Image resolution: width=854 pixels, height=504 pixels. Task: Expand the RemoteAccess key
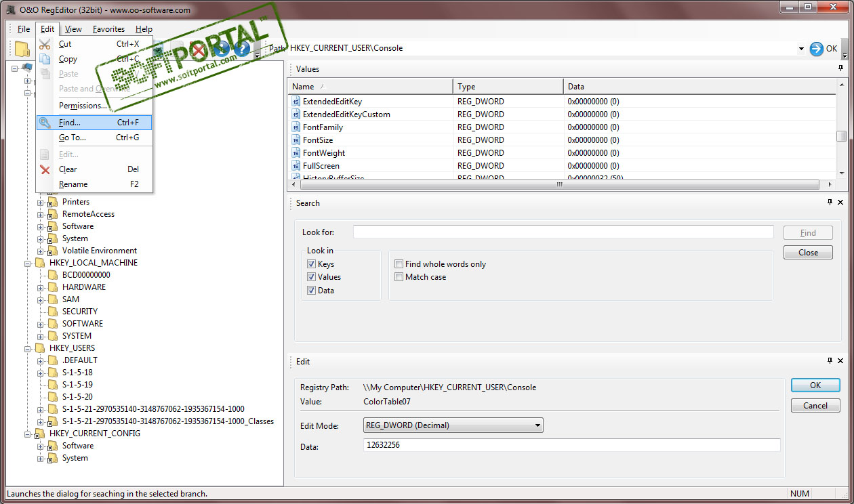click(41, 214)
